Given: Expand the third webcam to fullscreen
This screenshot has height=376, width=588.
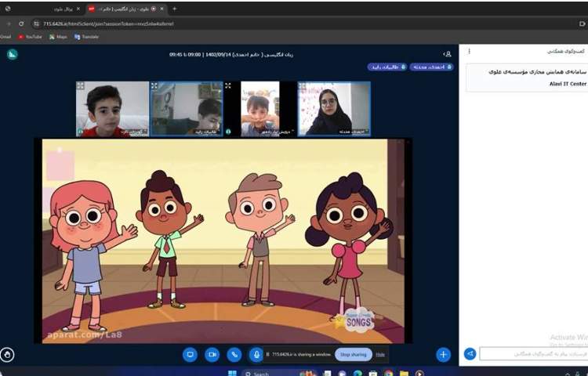Looking at the screenshot, I should [x=228, y=86].
